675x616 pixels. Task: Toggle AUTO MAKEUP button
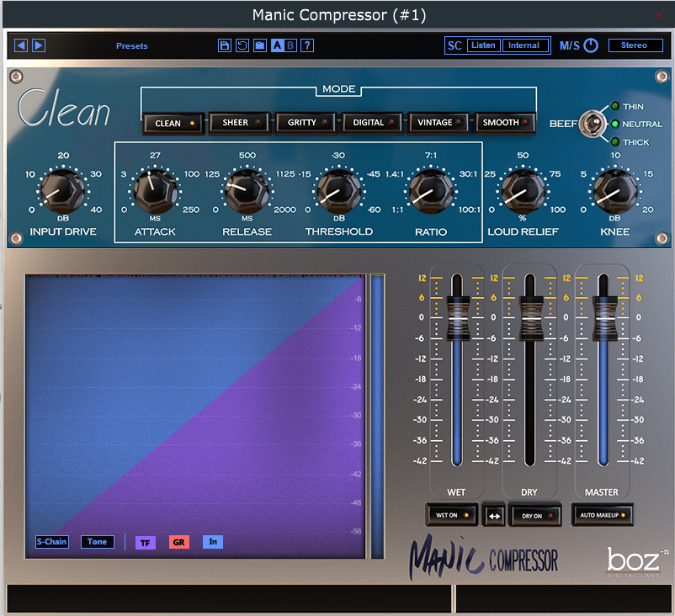[x=602, y=515]
